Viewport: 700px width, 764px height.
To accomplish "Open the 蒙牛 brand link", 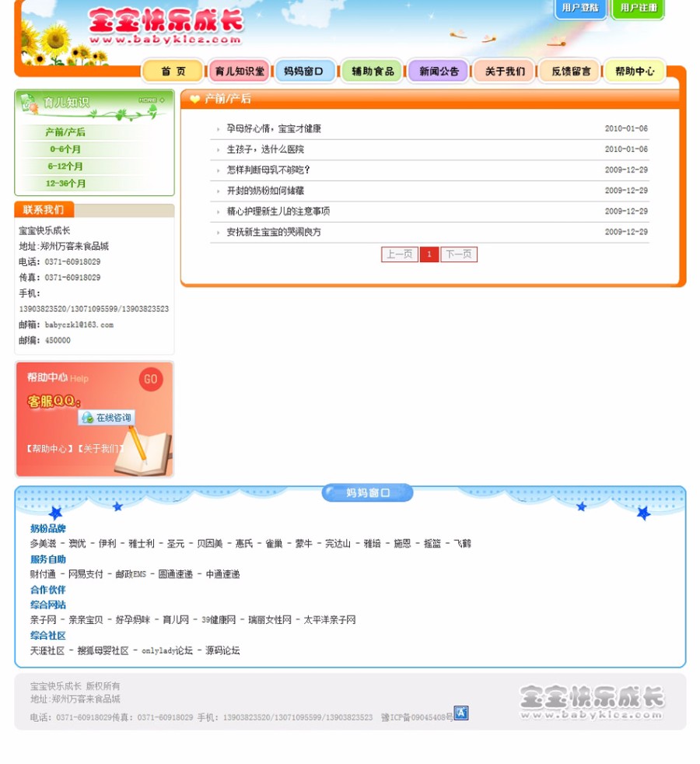I will click(303, 543).
